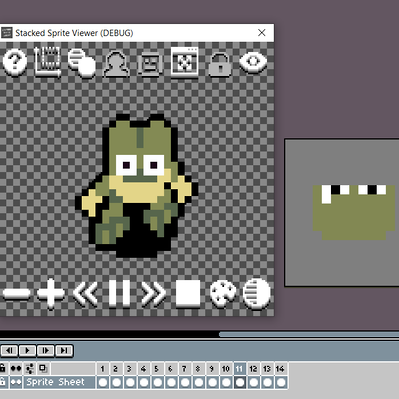Click the stacked layer circles icon
The width and height of the screenshot is (399, 399).
click(82, 63)
